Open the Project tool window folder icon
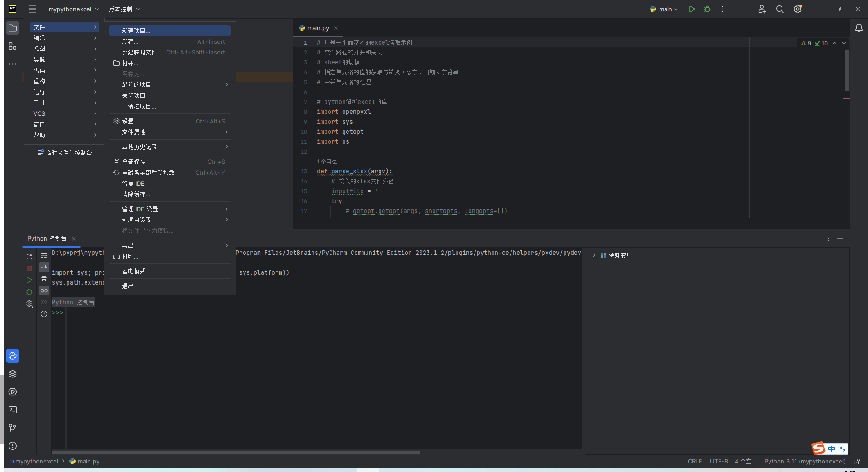Image resolution: width=868 pixels, height=472 pixels. coord(13,28)
